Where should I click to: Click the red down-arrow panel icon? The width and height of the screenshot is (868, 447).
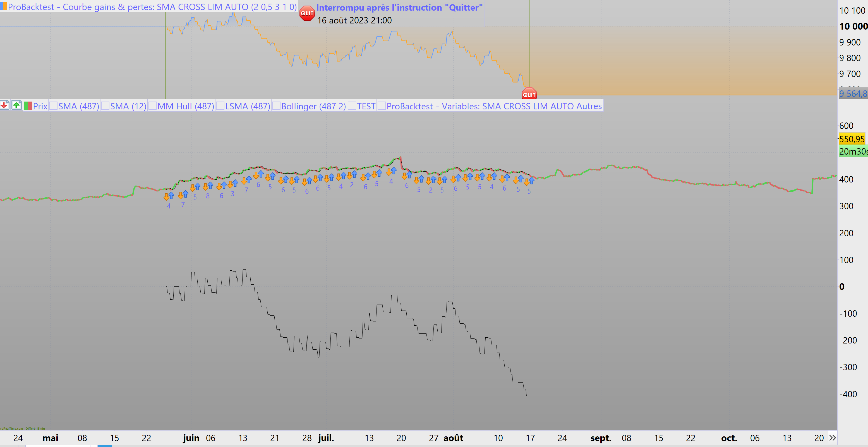pos(4,105)
